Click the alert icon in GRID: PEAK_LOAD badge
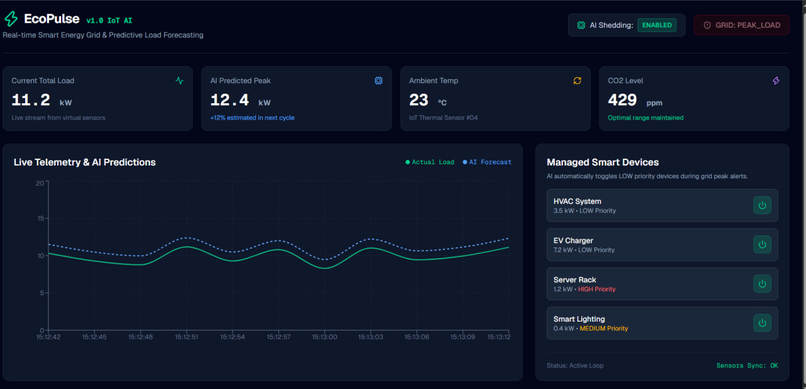806x389 pixels. pos(707,25)
